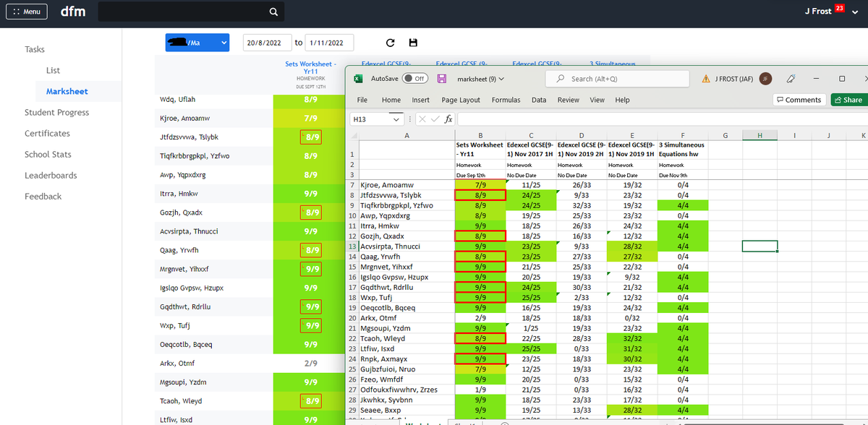This screenshot has width=868, height=425.
Task: Open Tasks in the dfm sidebar
Action: point(35,49)
